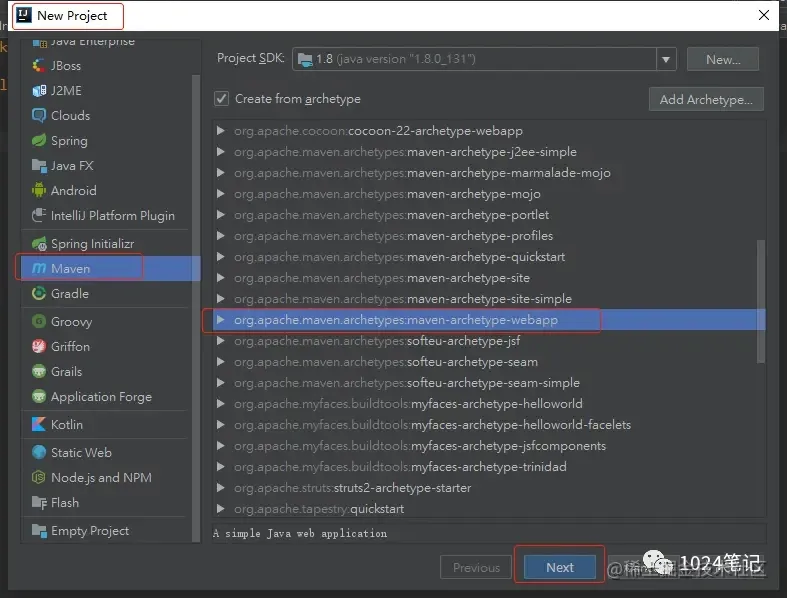787x598 pixels.
Task: Click the Griffon project icon
Action: point(39,346)
